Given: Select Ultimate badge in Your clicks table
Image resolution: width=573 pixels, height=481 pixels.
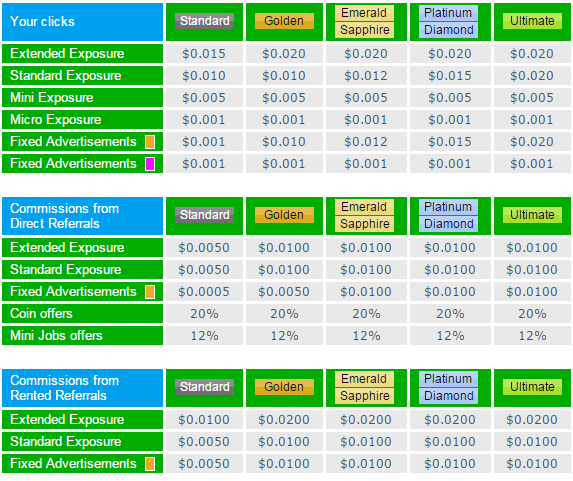Looking at the screenshot, I should tap(532, 21).
